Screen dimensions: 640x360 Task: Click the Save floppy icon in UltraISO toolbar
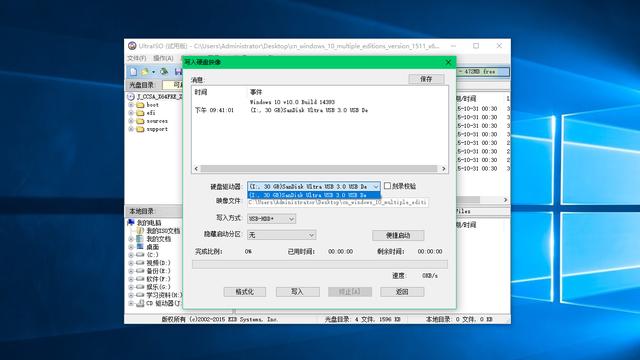point(179,72)
